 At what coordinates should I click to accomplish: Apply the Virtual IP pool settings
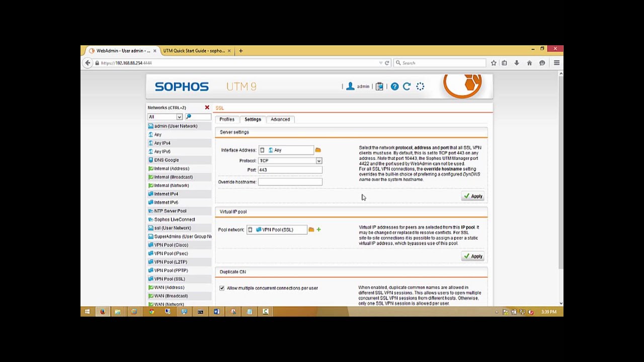click(x=473, y=256)
